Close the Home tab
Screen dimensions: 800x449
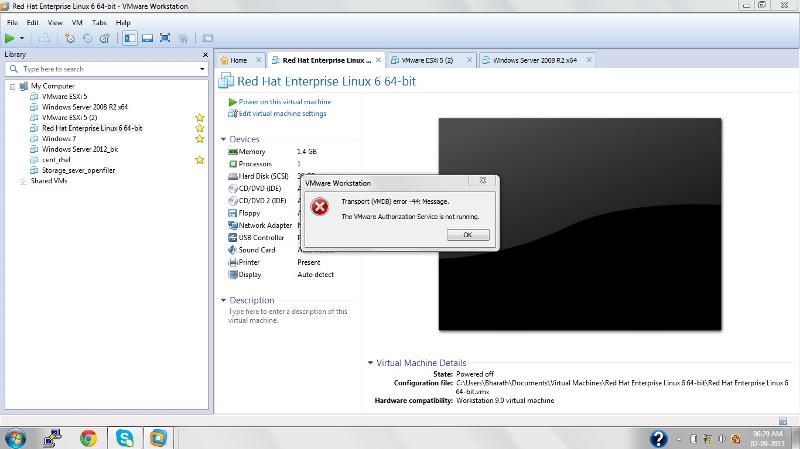click(258, 60)
